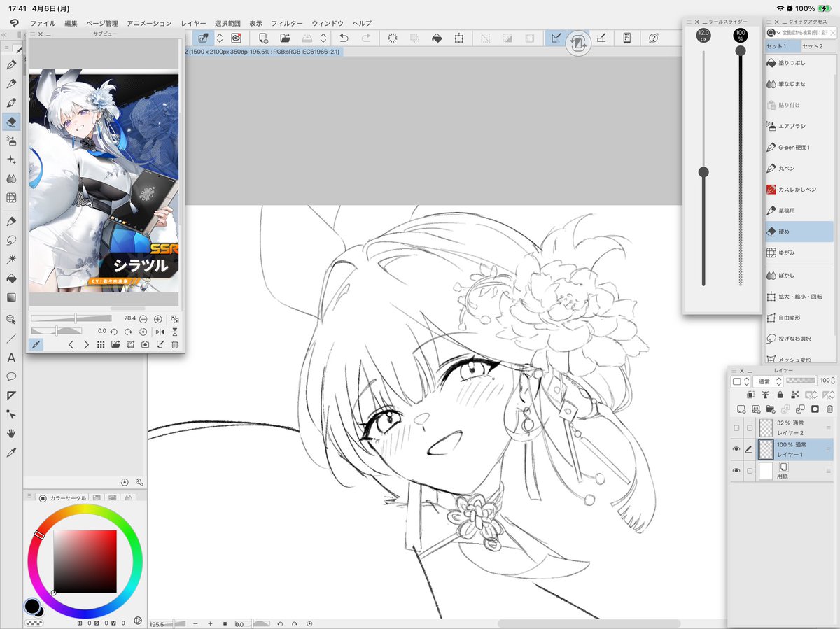Image resolution: width=840 pixels, height=629 pixels.
Task: Select the Hand move tool
Action: (11, 434)
